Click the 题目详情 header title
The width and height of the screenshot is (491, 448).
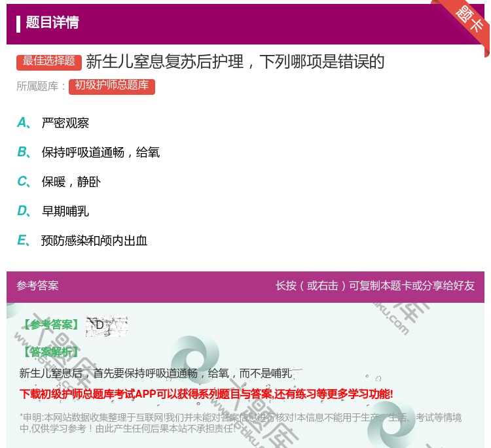point(52,23)
